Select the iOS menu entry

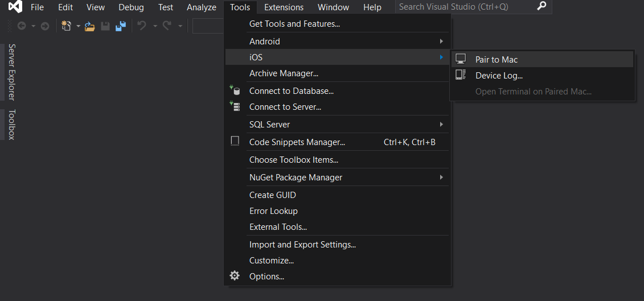tap(337, 57)
